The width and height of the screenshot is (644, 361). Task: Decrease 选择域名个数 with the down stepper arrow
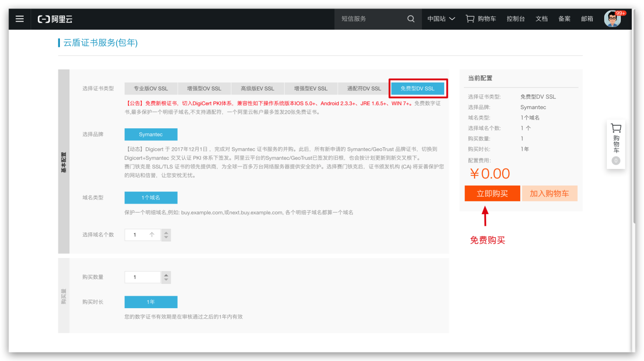tap(166, 237)
